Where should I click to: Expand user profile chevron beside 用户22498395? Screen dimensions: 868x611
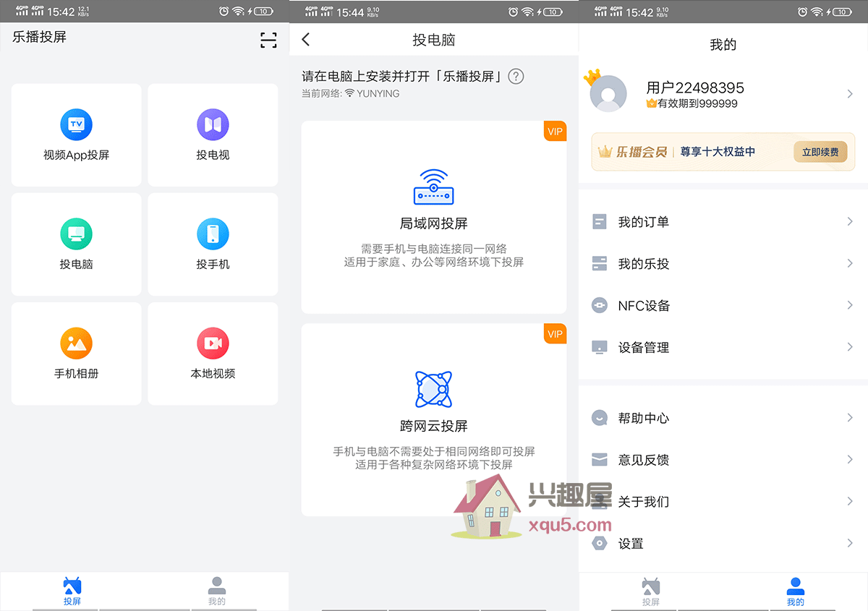[x=850, y=94]
